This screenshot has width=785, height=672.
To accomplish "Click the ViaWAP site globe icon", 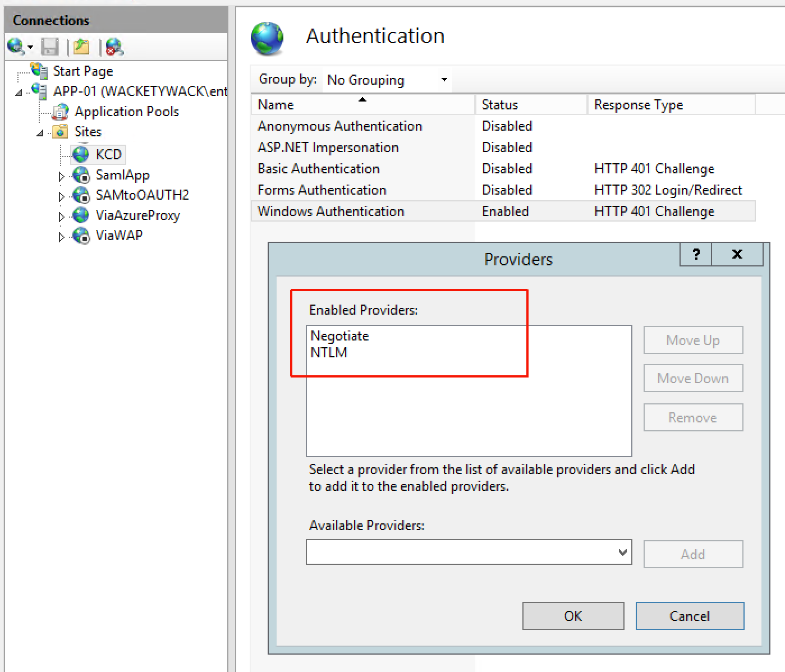I will [81, 236].
